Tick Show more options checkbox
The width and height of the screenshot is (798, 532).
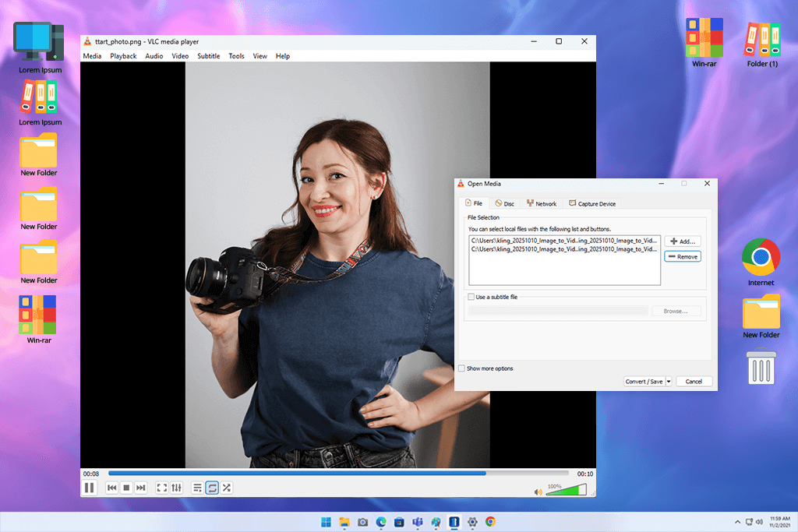(x=461, y=368)
